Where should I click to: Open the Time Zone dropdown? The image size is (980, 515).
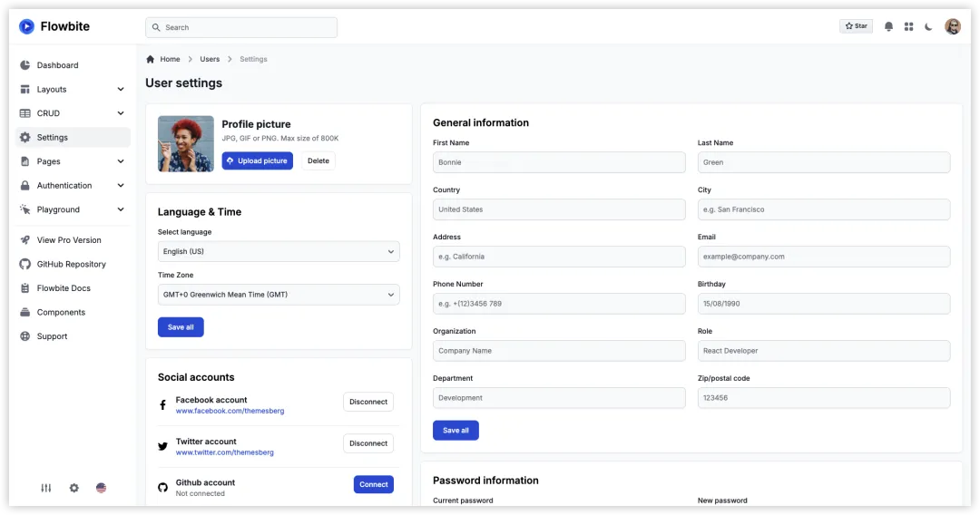pos(279,295)
